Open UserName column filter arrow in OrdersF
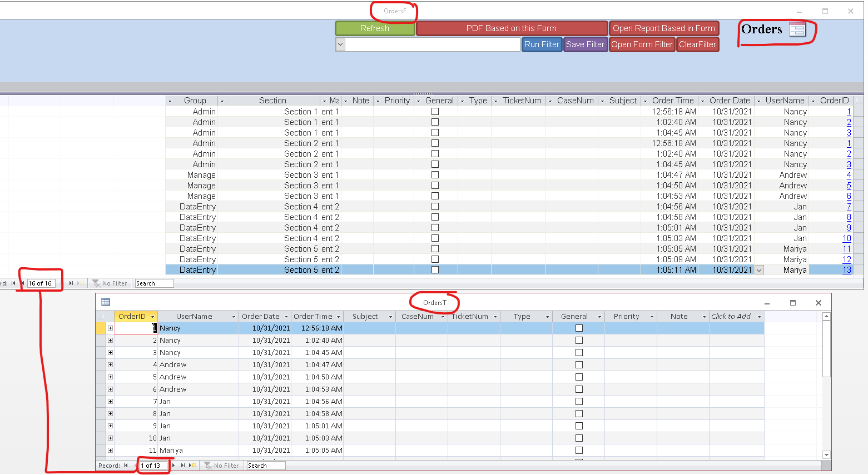 pyautogui.click(x=758, y=101)
